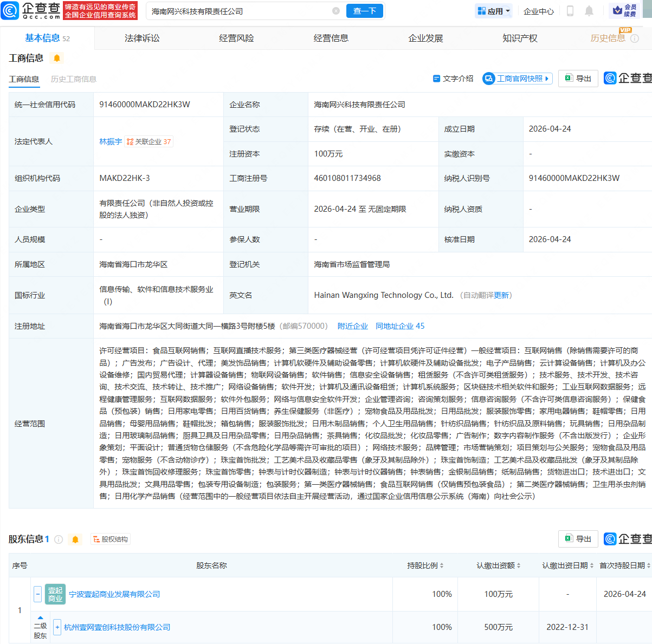Click the bell icon beside 股东信息
This screenshot has height=644, width=652.
[75, 539]
